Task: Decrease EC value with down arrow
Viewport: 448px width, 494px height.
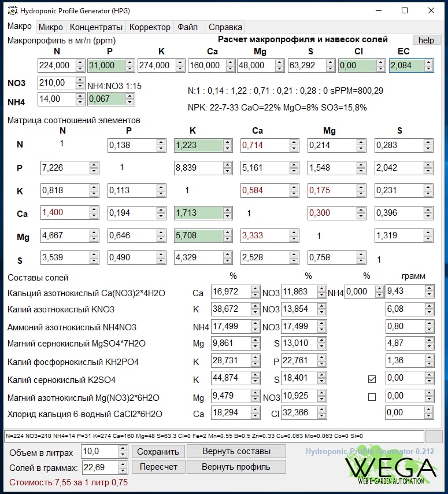Action: pyautogui.click(x=428, y=69)
